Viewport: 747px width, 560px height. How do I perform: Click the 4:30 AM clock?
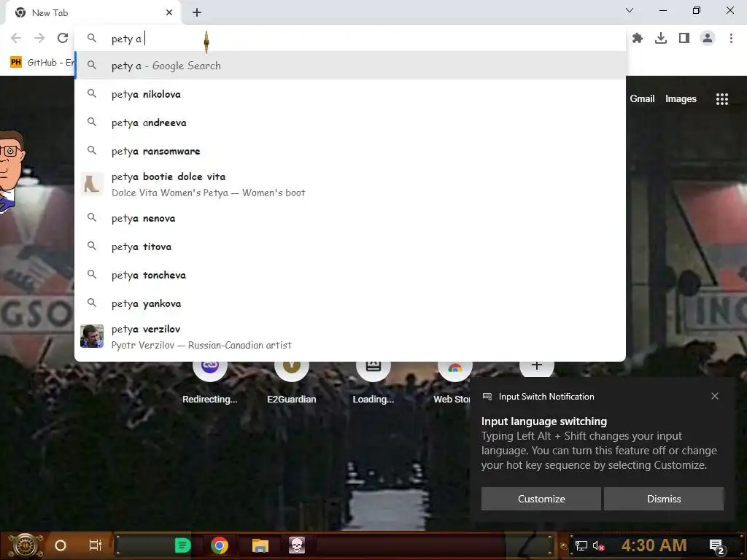click(654, 545)
